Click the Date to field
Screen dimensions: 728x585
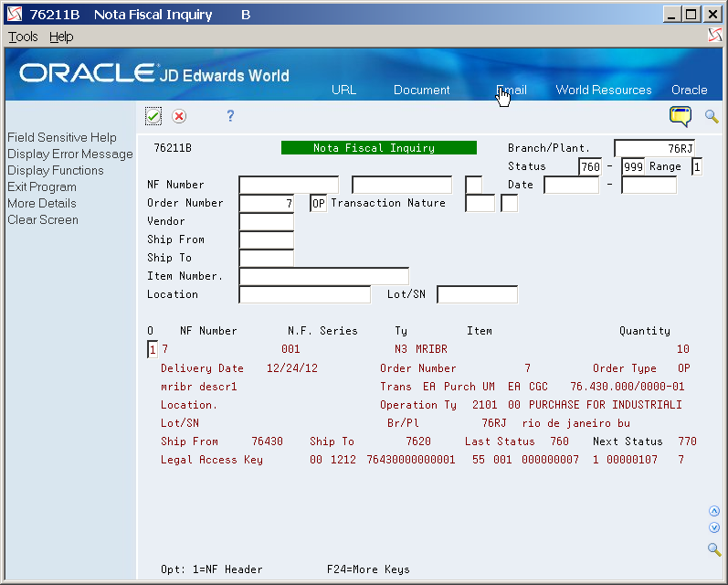(x=649, y=185)
